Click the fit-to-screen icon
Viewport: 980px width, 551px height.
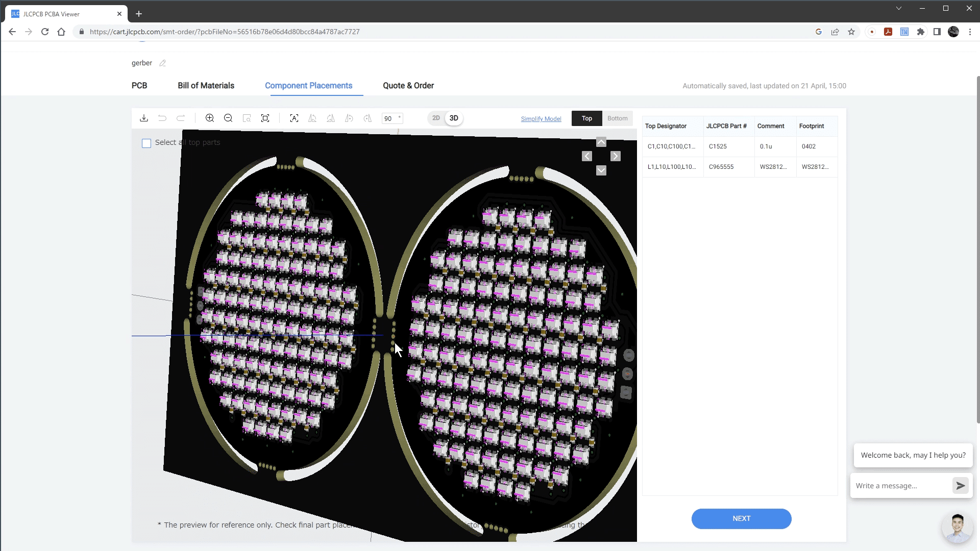(x=265, y=118)
